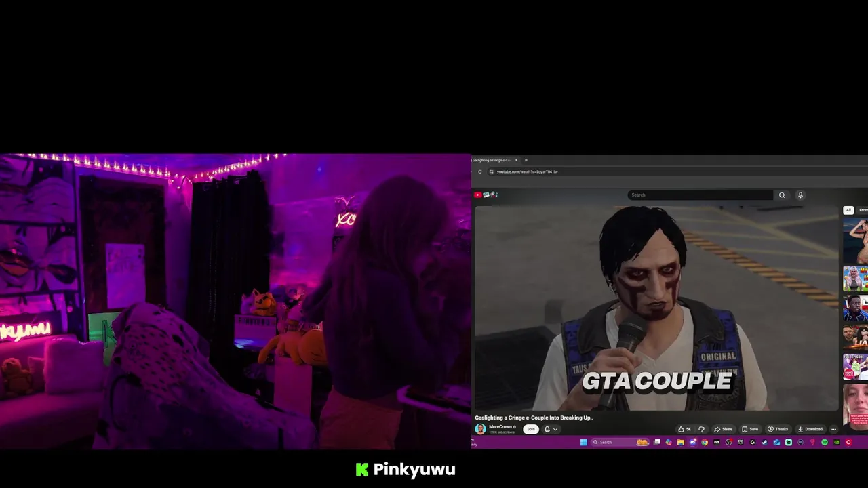Click the Windows taskbar Search box

[620, 442]
